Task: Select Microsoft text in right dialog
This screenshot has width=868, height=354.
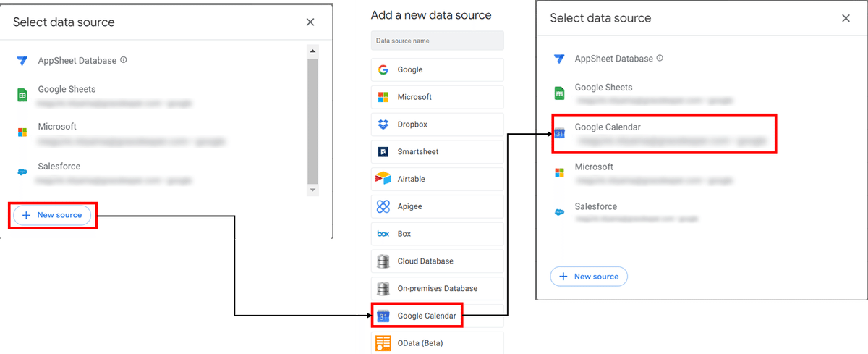Action: pyautogui.click(x=594, y=167)
